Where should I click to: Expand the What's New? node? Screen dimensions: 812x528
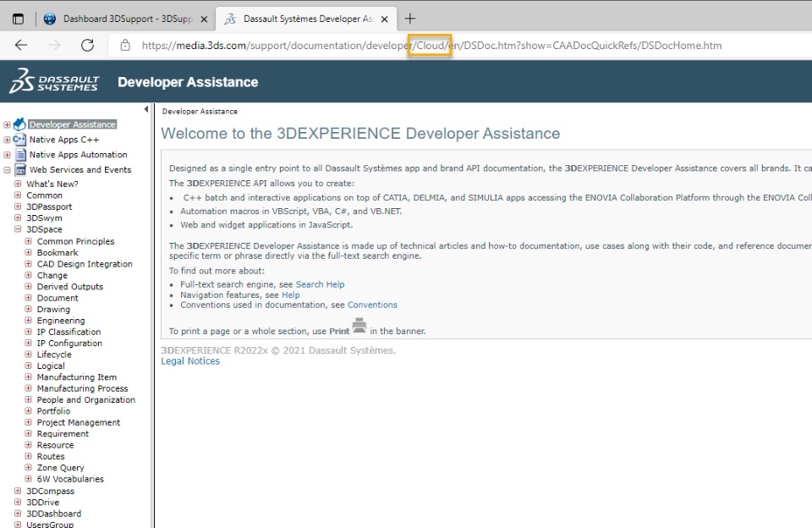18,184
